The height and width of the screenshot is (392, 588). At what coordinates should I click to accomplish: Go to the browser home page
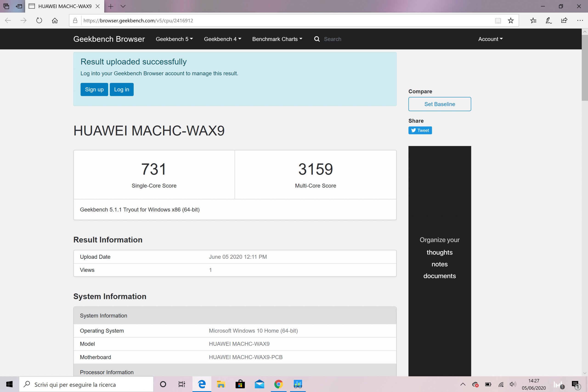click(55, 20)
